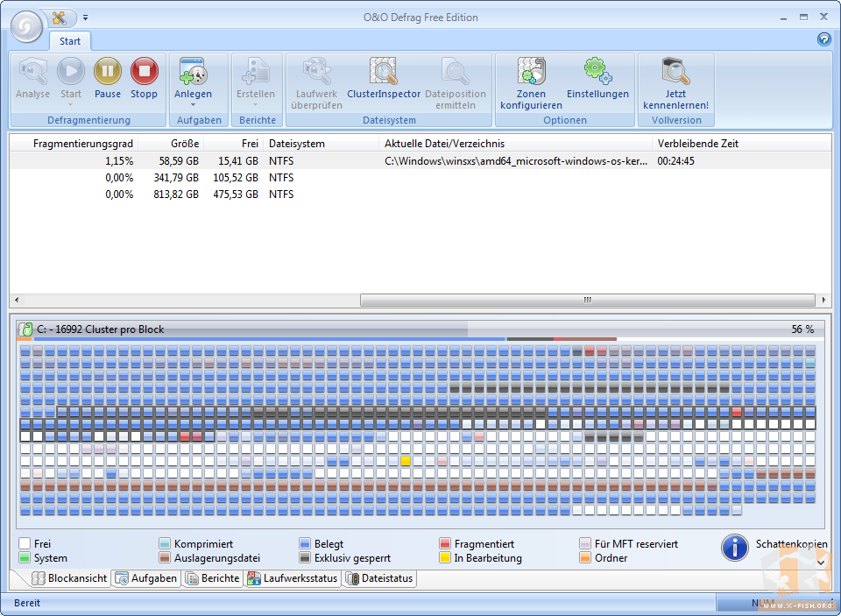841x616 pixels.
Task: Sort by Größe column header
Action: point(171,144)
